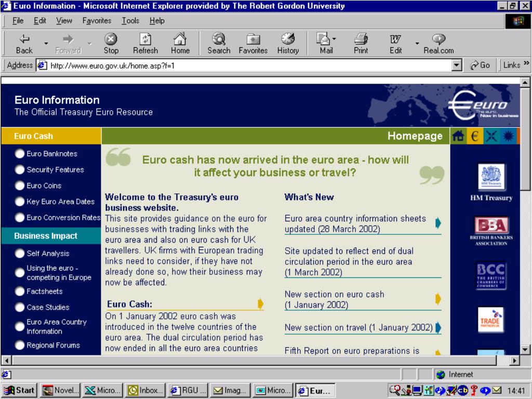The image size is (532, 399).
Task: Open the address bar dropdown arrow
Action: (x=457, y=65)
